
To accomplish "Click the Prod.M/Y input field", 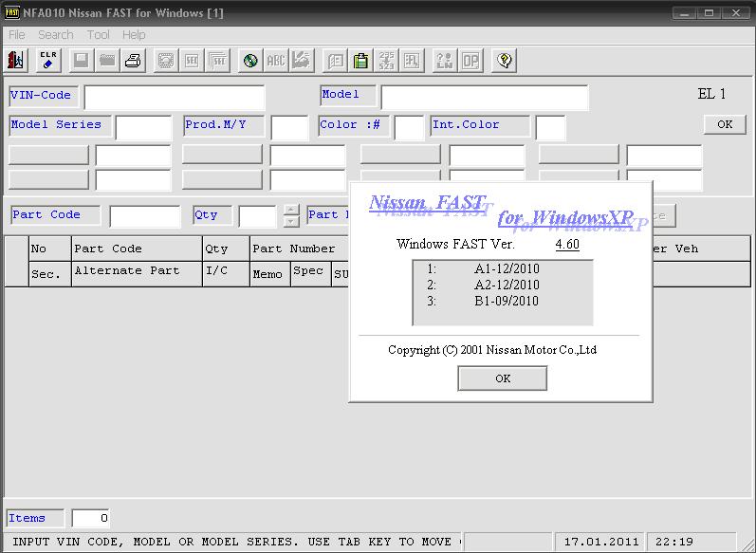I will click(x=289, y=128).
